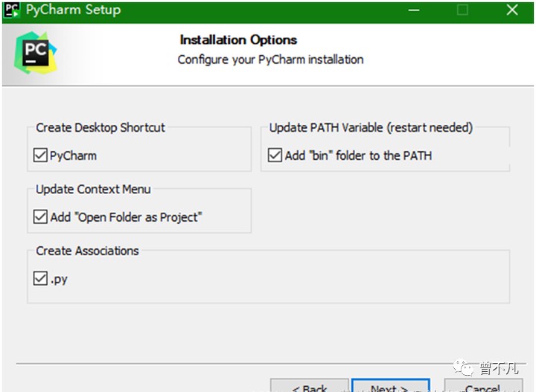Click the Configure your PyCharm installation subtitle
Screen dimensions: 536x392
click(x=270, y=60)
